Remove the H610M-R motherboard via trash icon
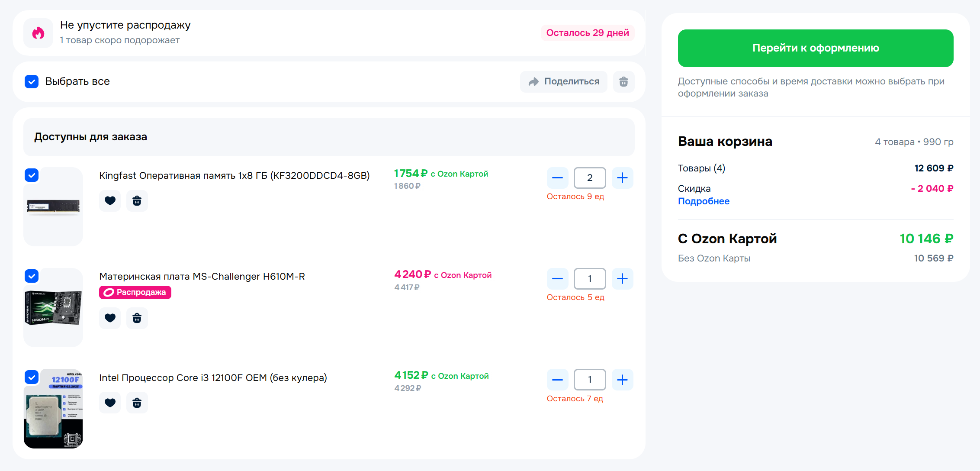The image size is (980, 471). [137, 318]
